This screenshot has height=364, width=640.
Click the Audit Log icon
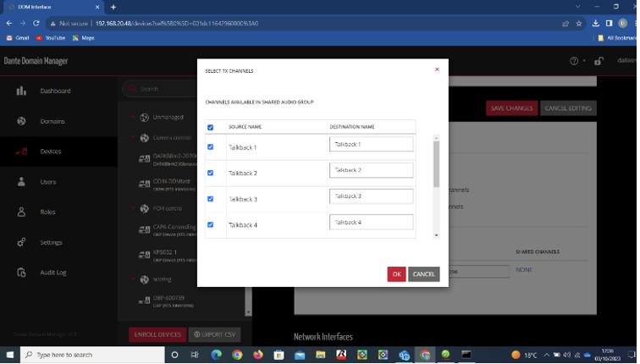[21, 273]
